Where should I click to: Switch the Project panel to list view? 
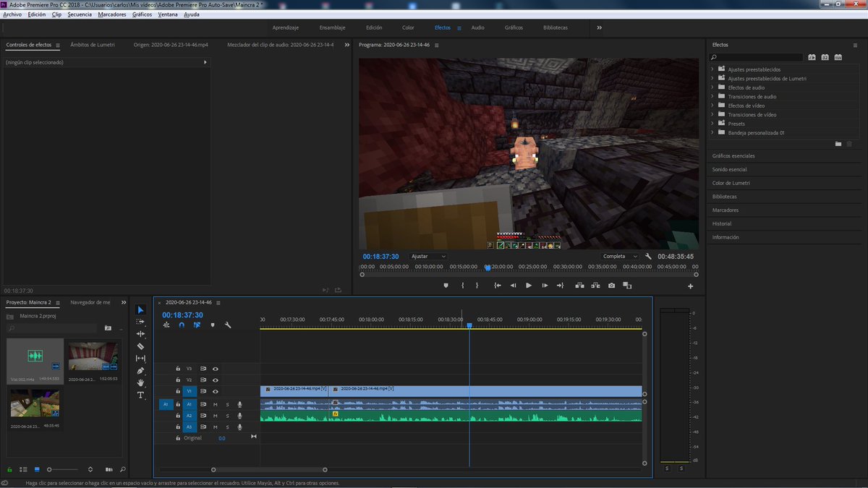click(25, 469)
